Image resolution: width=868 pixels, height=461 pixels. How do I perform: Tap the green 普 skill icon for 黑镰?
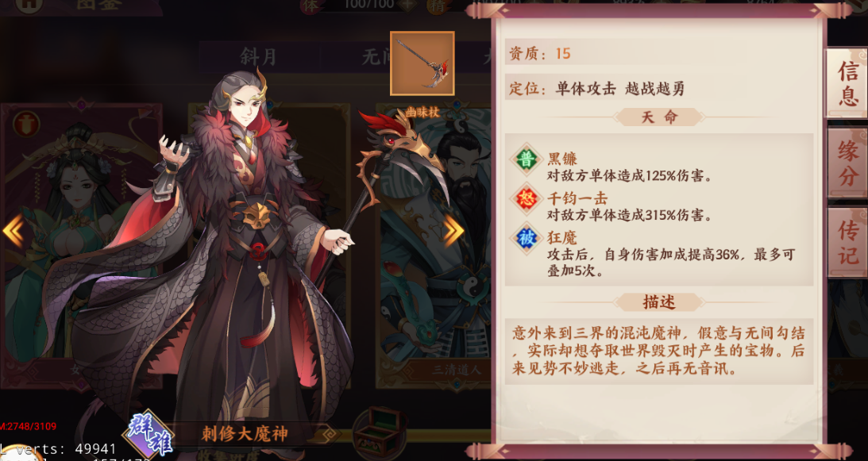click(x=527, y=159)
